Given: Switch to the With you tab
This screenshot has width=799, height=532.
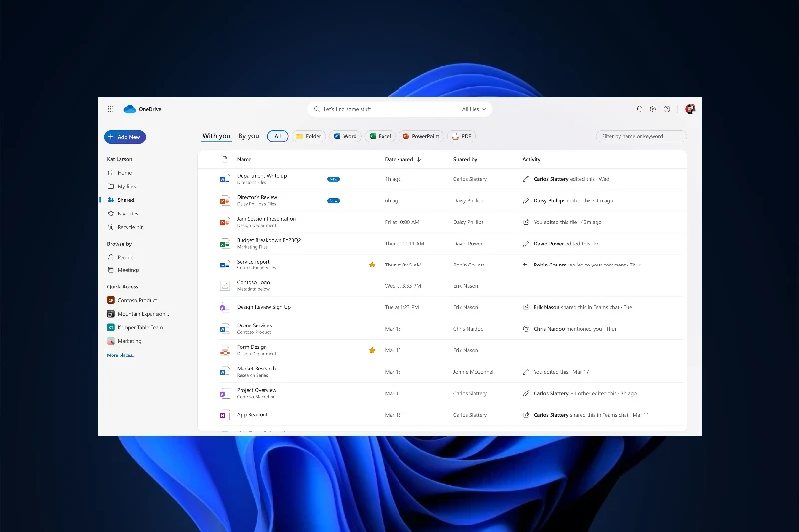Looking at the screenshot, I should [x=216, y=136].
